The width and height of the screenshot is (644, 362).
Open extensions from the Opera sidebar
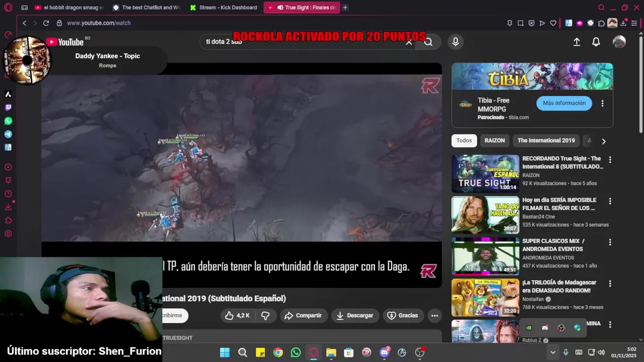(8, 220)
